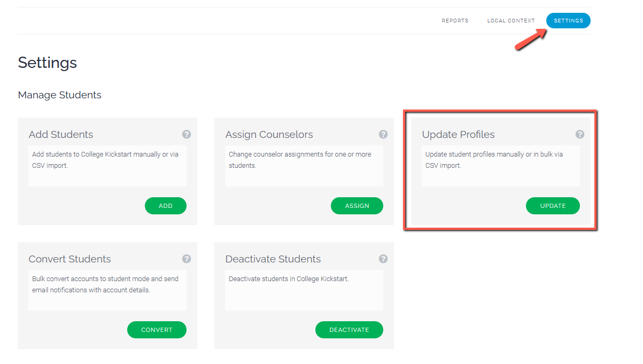This screenshot has height=364, width=643.
Task: Open the Local Context tab
Action: click(x=511, y=21)
